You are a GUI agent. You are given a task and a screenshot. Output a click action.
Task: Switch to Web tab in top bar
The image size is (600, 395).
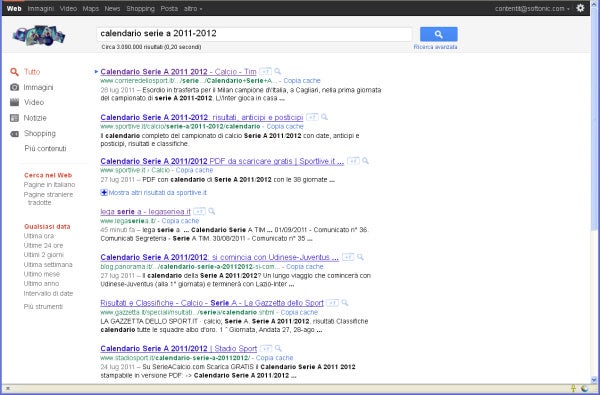14,8
